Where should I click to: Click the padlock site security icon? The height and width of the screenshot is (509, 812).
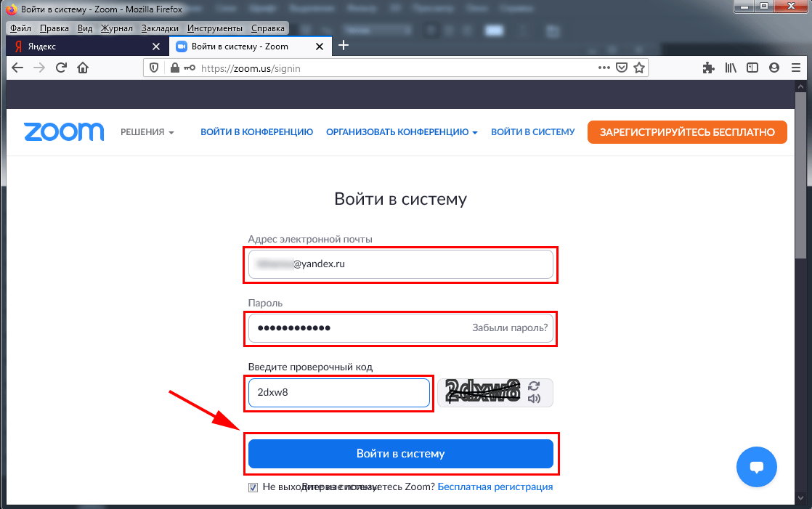pos(174,68)
